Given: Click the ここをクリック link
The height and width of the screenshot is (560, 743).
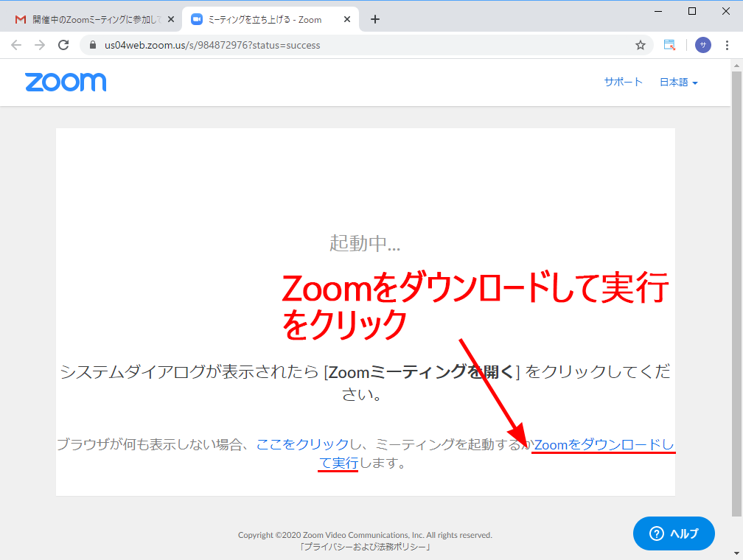Looking at the screenshot, I should (x=302, y=444).
